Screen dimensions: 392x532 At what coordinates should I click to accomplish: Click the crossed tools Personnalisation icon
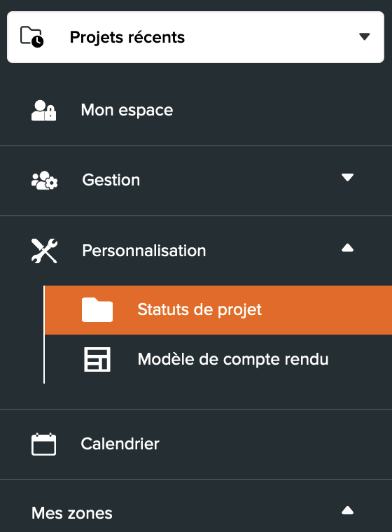coord(45,251)
